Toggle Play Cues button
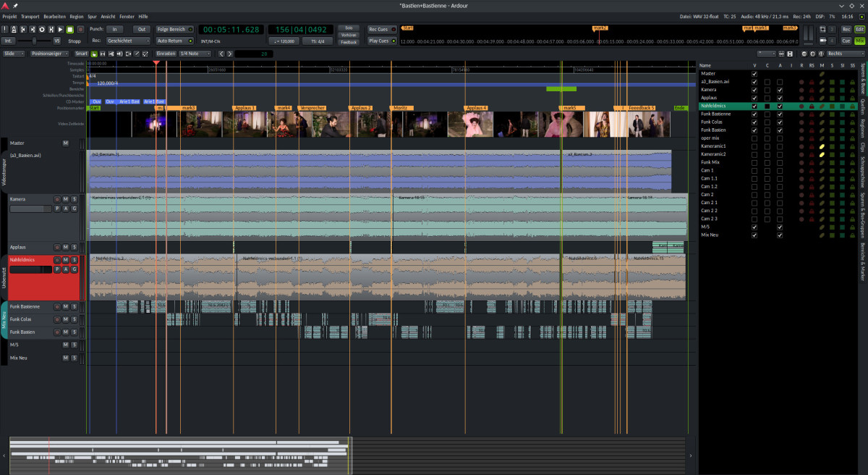This screenshot has width=868, height=475. 383,41
